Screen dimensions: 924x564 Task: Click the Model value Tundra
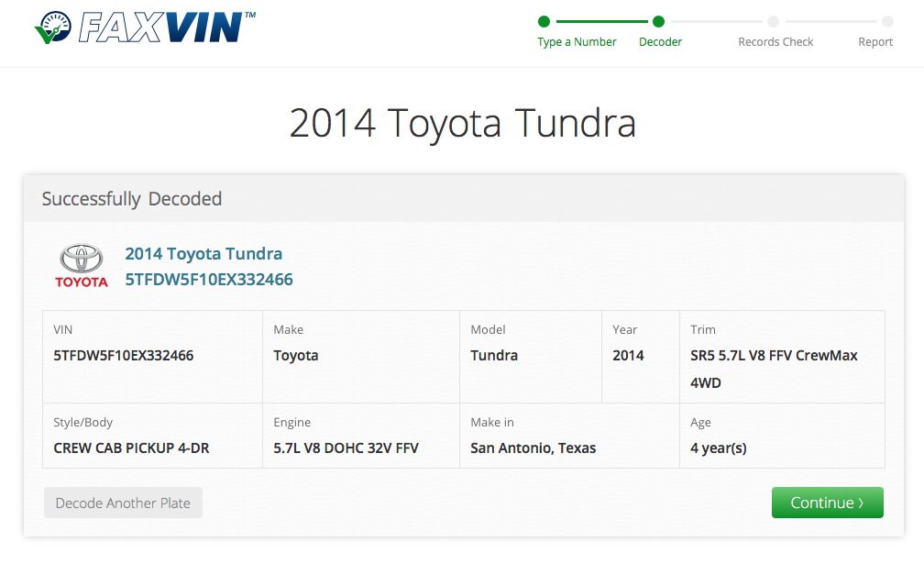pos(494,356)
